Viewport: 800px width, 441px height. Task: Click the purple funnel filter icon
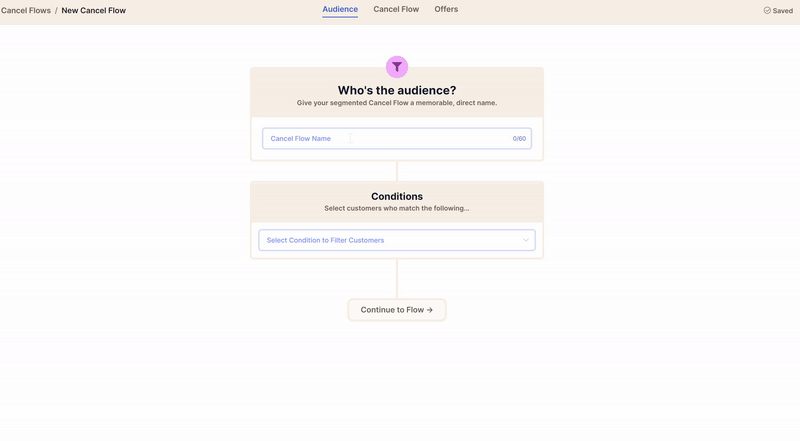coord(397,67)
